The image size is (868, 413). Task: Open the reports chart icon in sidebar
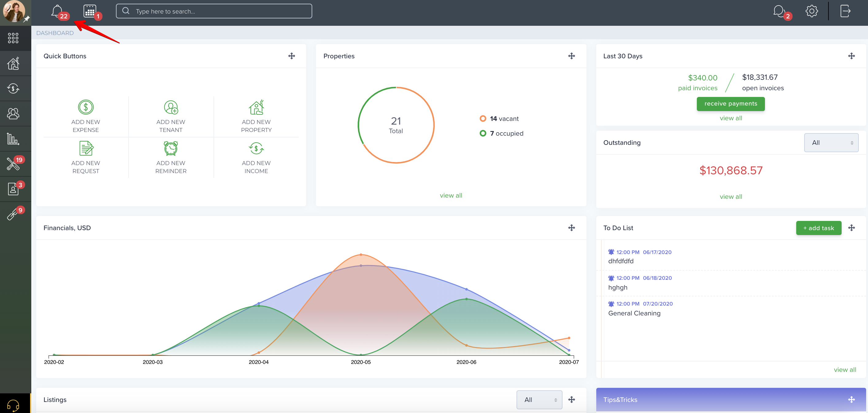[13, 139]
